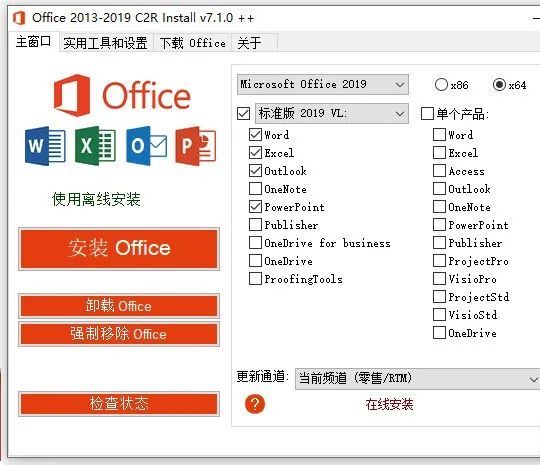Enable the OneNote checkbox in suite list

click(x=255, y=189)
